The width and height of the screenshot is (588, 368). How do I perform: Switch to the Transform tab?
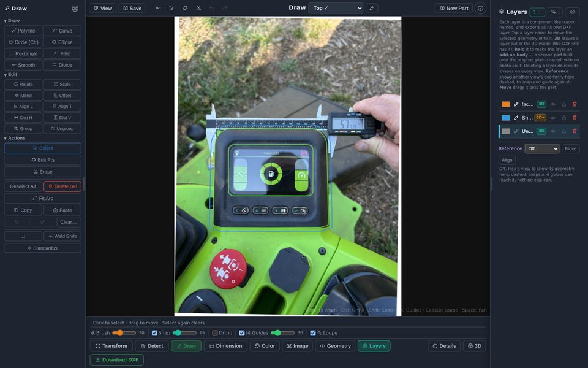click(x=111, y=346)
